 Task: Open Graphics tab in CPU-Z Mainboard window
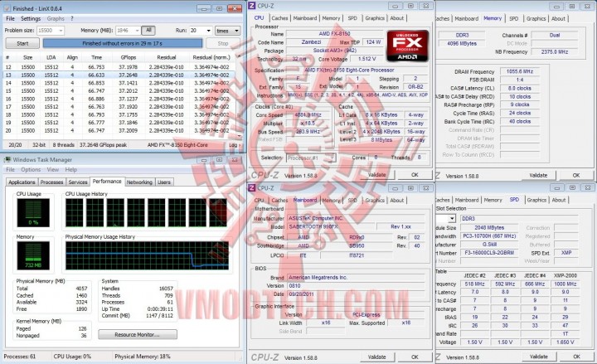375,201
